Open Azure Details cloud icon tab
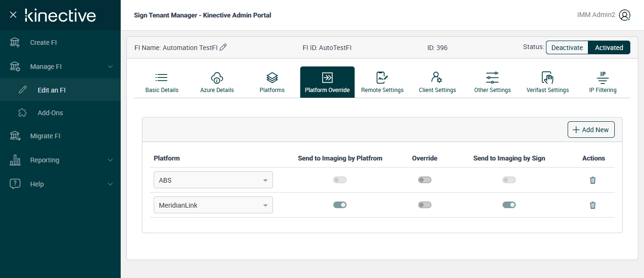The height and width of the screenshot is (278, 644). point(217,78)
